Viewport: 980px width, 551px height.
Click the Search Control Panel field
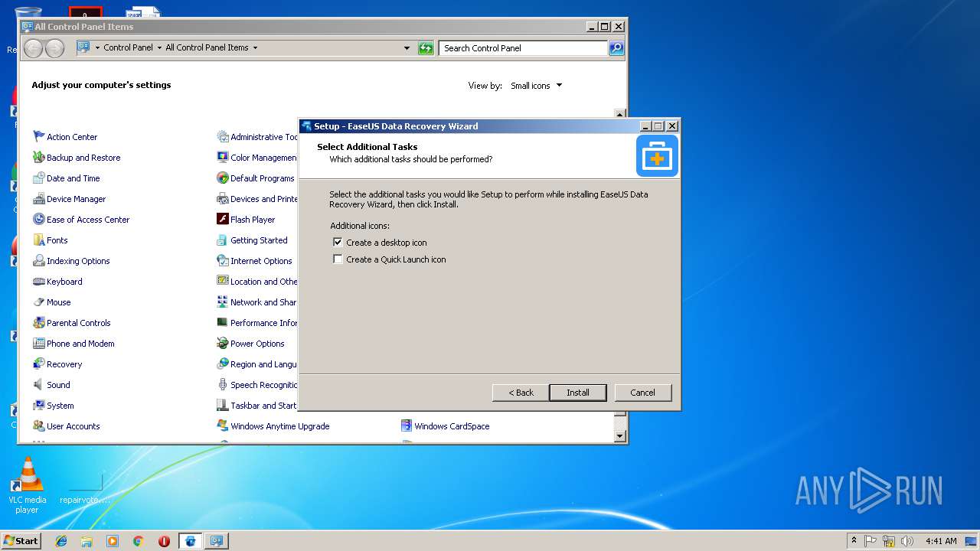coord(524,48)
